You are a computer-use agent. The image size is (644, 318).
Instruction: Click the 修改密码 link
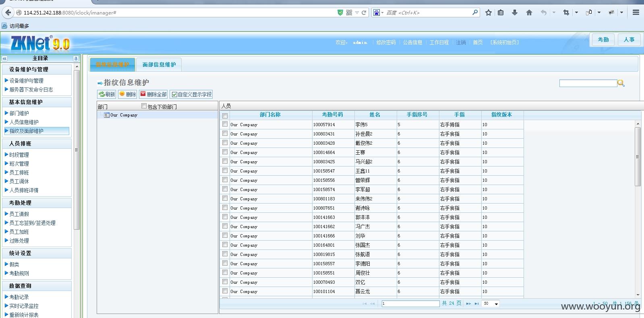pyautogui.click(x=386, y=42)
